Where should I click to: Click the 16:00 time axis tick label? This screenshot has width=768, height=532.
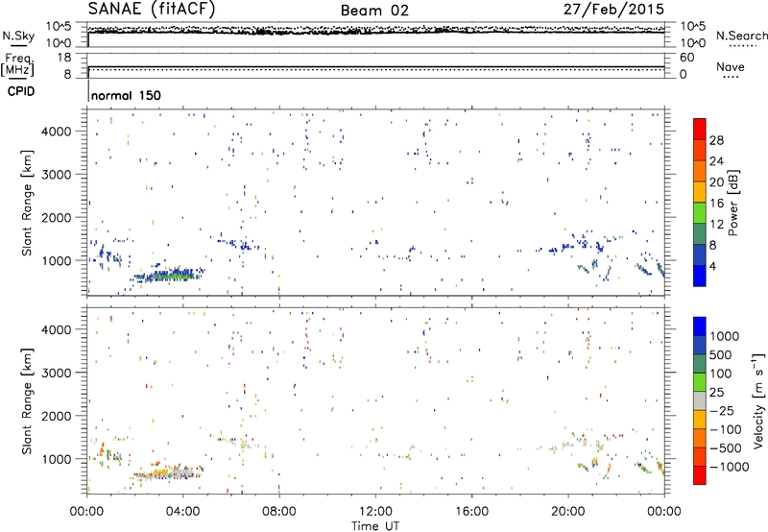tap(471, 512)
